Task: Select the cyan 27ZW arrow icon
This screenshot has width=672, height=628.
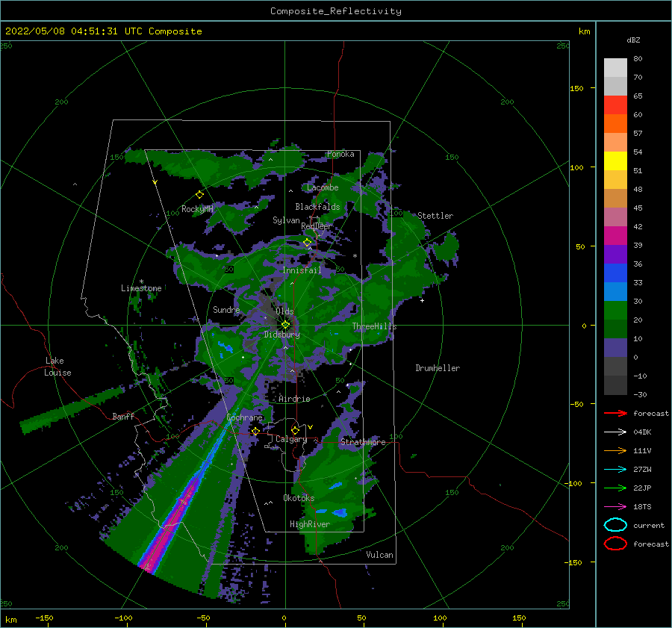Action: tap(615, 470)
